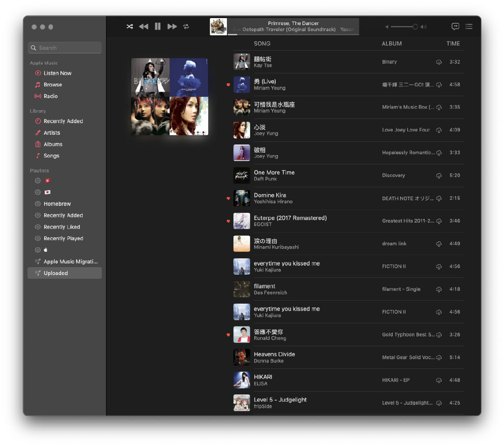504x446 pixels.
Task: Unlove the Domine Kira heart icon
Action: 228,198
